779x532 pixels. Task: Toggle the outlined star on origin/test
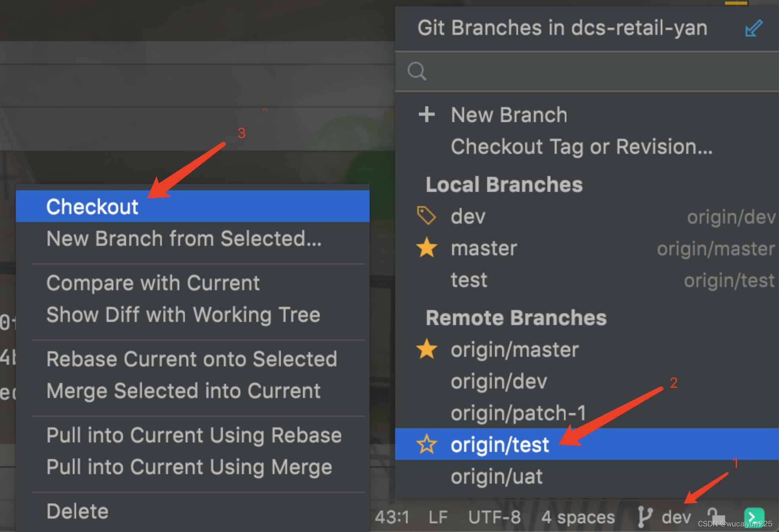(427, 444)
